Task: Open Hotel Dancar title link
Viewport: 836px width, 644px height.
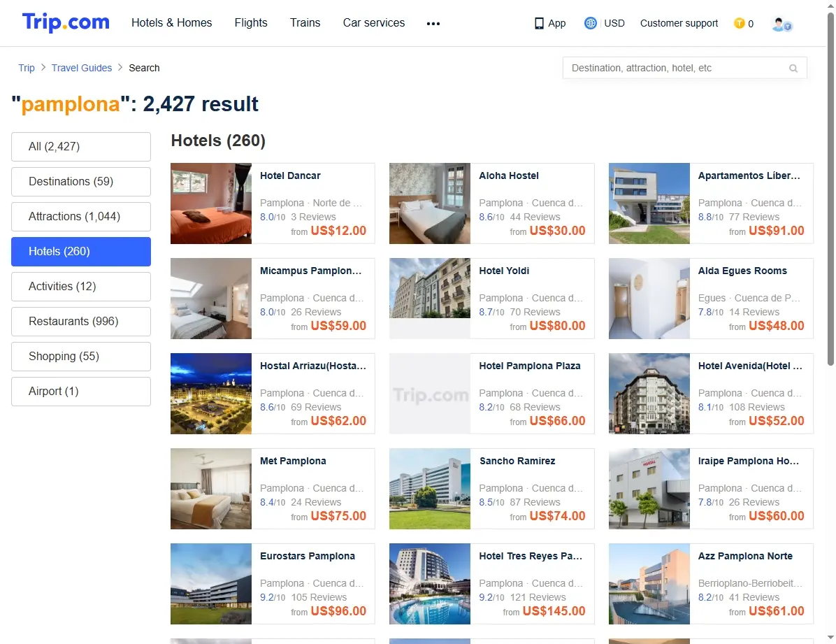Action: click(x=290, y=176)
